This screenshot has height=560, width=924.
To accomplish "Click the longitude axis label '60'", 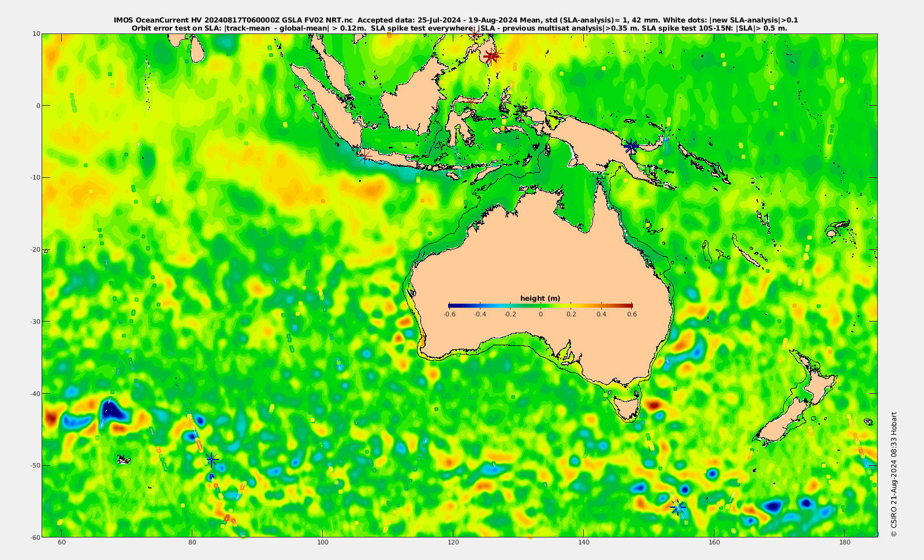I will [62, 543].
